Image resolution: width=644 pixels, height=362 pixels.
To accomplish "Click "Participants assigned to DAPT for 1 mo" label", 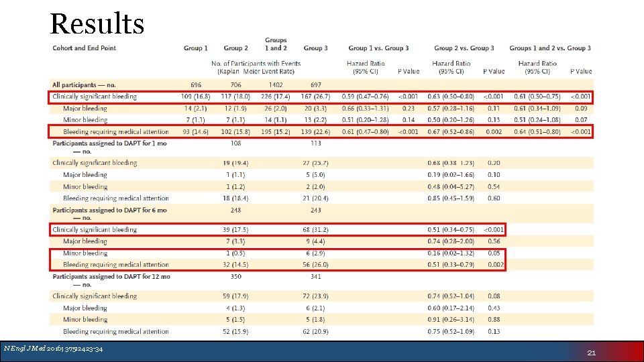I will tap(109, 143).
